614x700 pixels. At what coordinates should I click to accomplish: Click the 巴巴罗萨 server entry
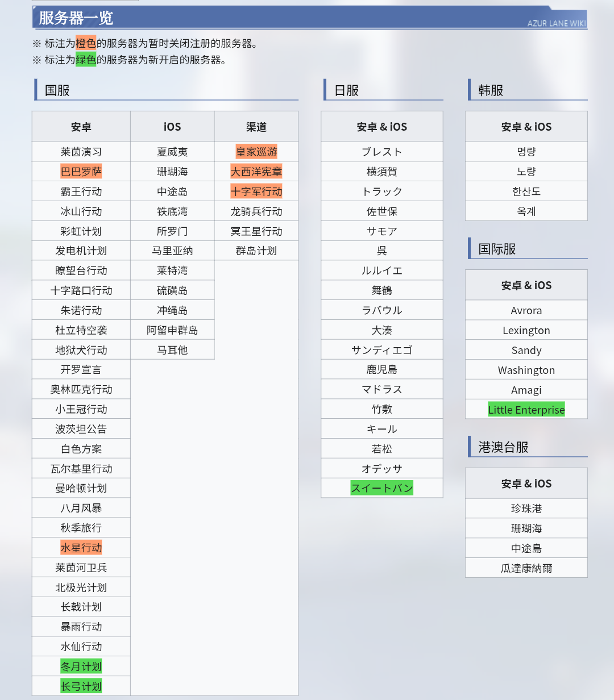coord(81,172)
